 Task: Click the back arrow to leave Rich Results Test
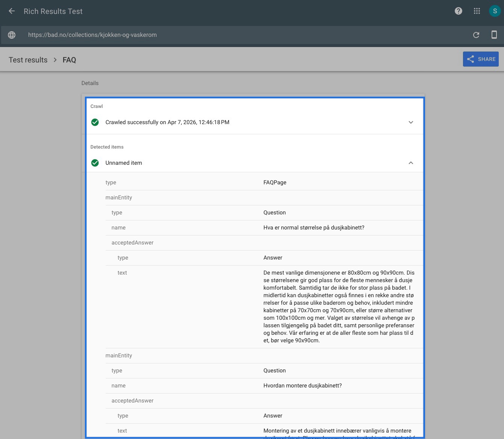pyautogui.click(x=11, y=11)
